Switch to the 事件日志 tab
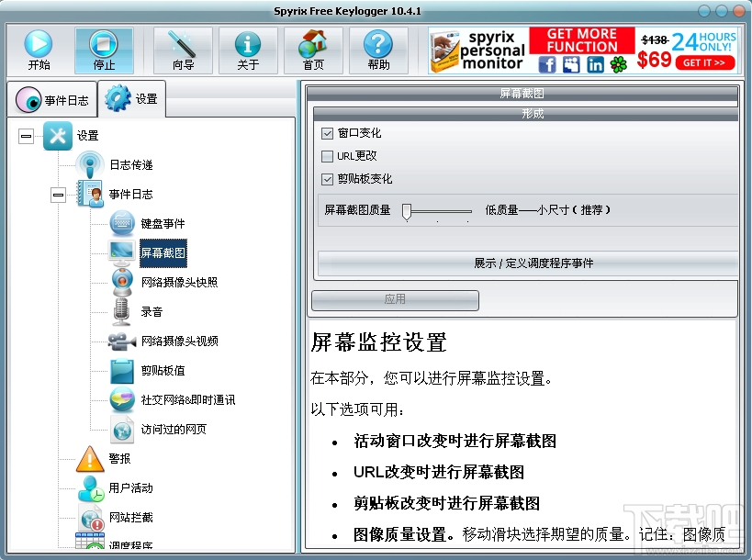This screenshot has width=752, height=560. [51, 100]
